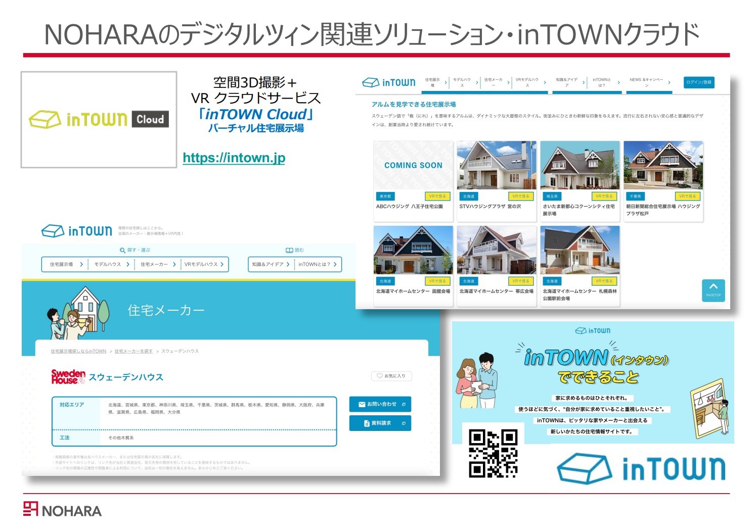Click the couple holding a tablet illustration
The height and width of the screenshot is (532, 756).
477,380
